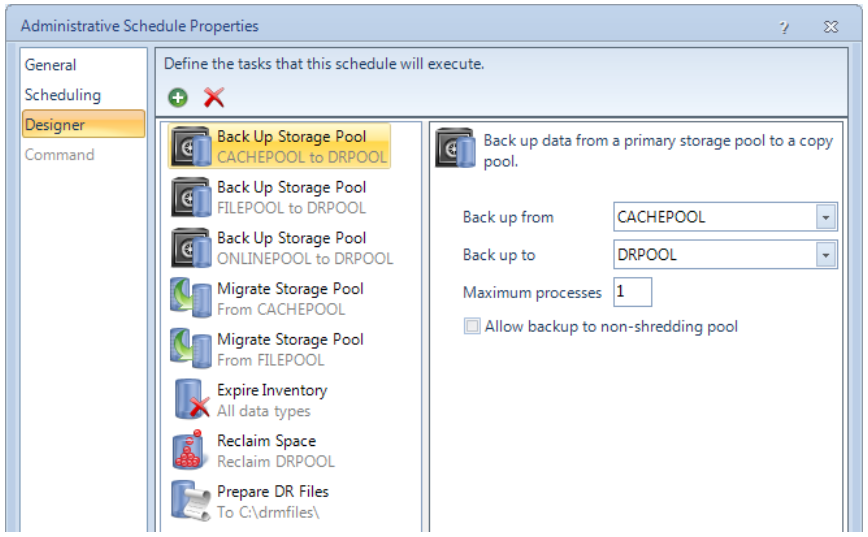868x537 pixels.
Task: Select the Designer tab
Action: click(x=55, y=125)
